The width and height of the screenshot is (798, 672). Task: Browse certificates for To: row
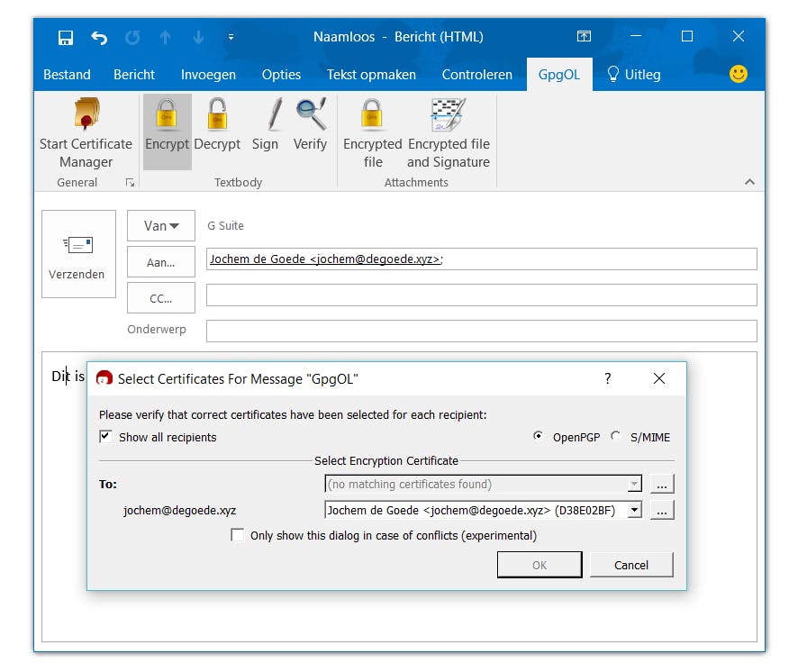point(662,484)
